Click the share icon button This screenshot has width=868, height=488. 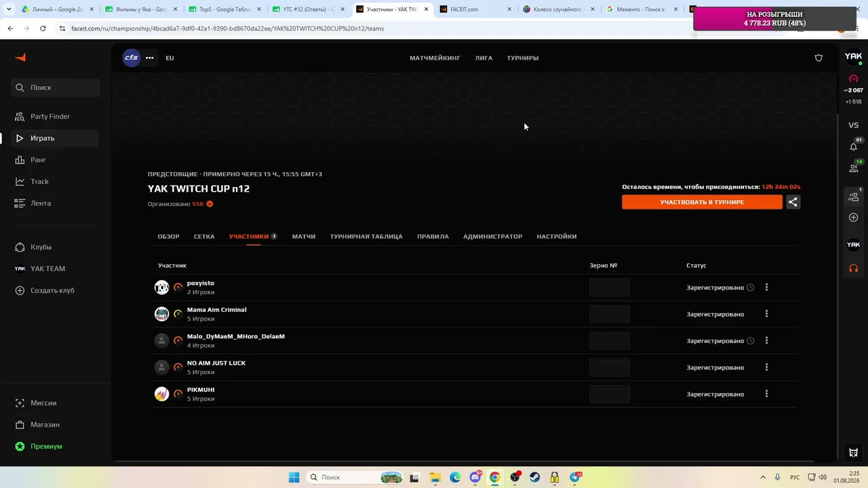pyautogui.click(x=793, y=202)
